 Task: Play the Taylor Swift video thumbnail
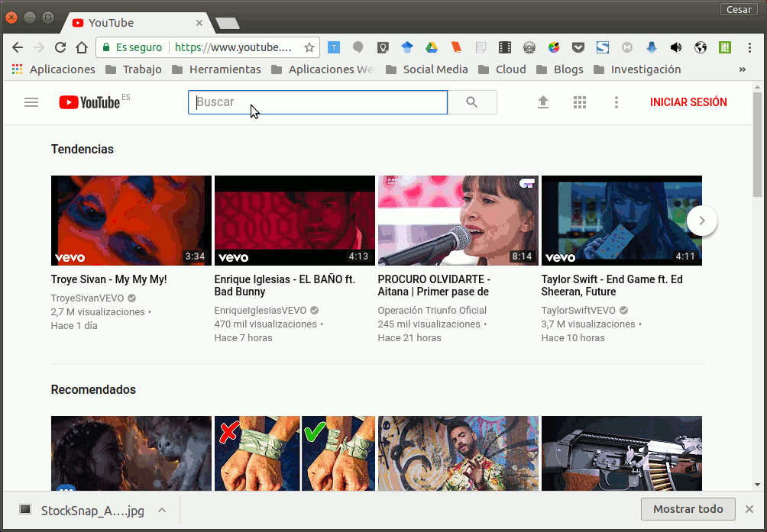pyautogui.click(x=621, y=221)
